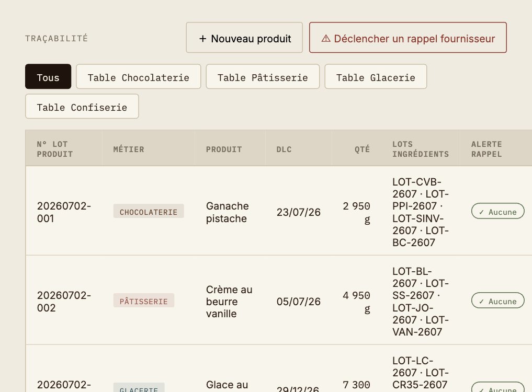Sort by the QTÉ column header

coord(362,149)
